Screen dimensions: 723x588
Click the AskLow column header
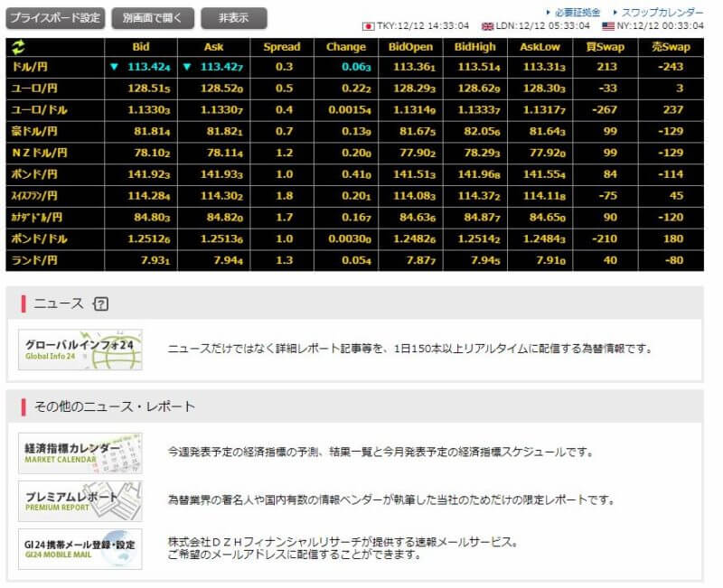click(x=540, y=47)
